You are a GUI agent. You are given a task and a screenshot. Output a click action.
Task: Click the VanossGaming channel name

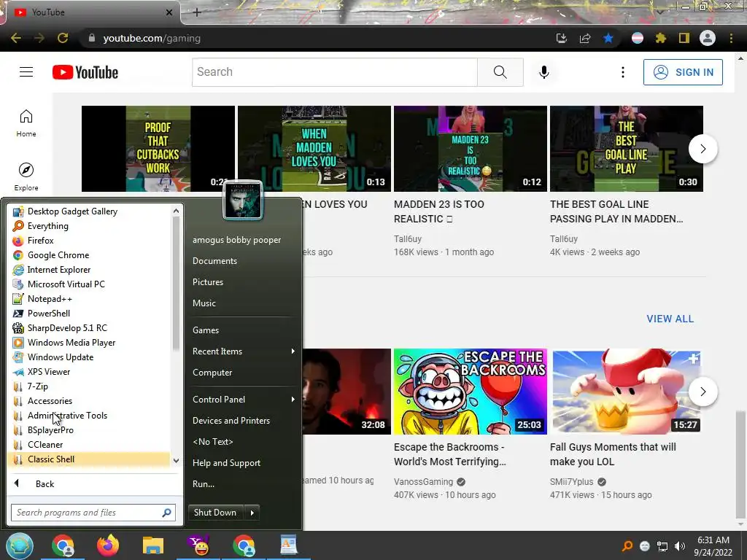[x=424, y=481]
